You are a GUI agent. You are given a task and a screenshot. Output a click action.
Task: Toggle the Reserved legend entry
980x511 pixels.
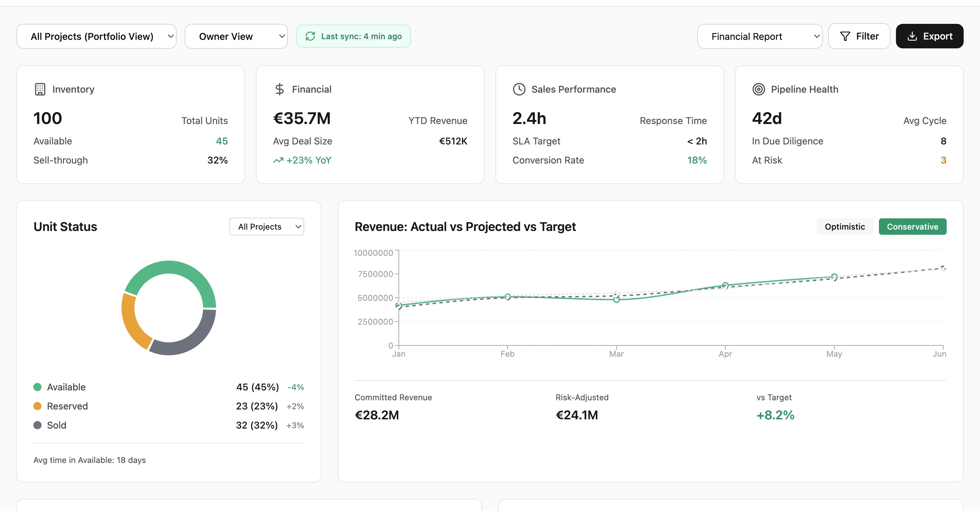click(67, 406)
